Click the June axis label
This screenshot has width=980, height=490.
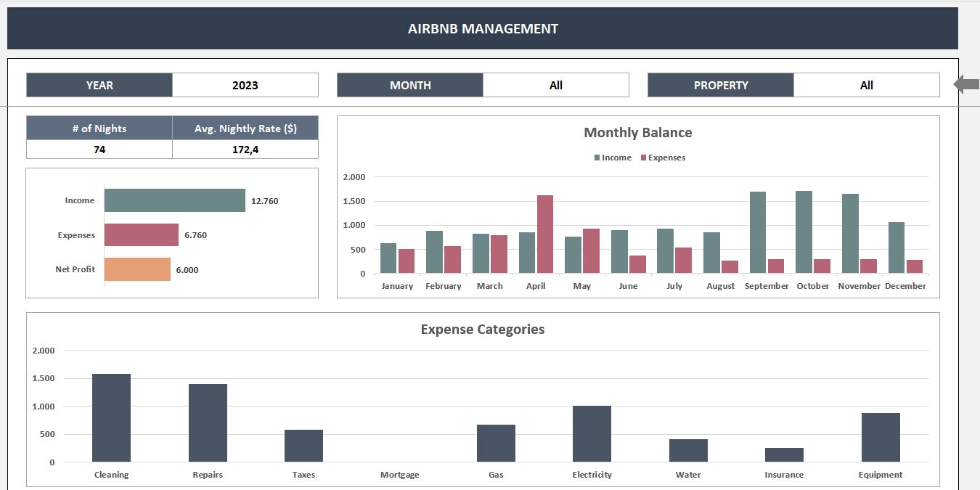(x=629, y=286)
